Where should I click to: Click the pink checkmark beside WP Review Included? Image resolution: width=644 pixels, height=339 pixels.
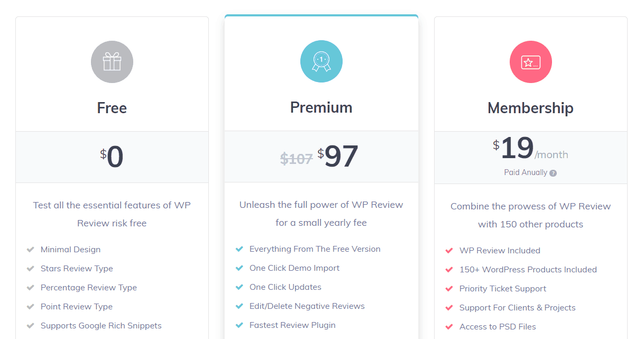[449, 251]
